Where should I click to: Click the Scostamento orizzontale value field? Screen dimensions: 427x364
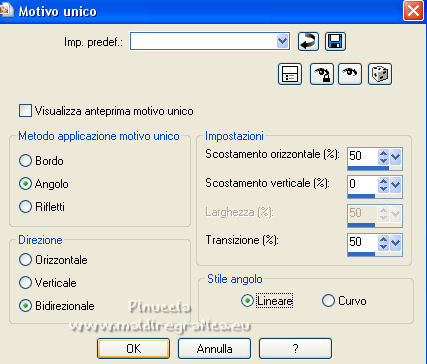click(363, 156)
